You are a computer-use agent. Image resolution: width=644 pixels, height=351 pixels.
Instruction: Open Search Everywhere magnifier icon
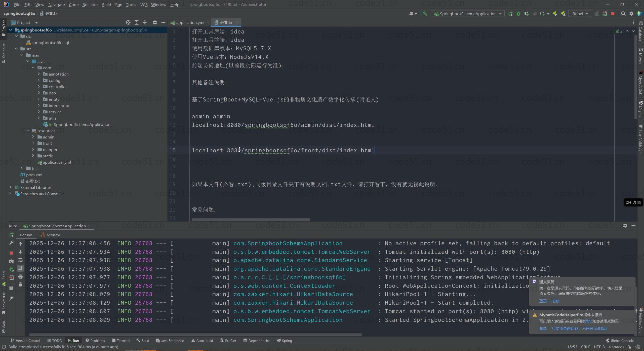click(x=623, y=14)
